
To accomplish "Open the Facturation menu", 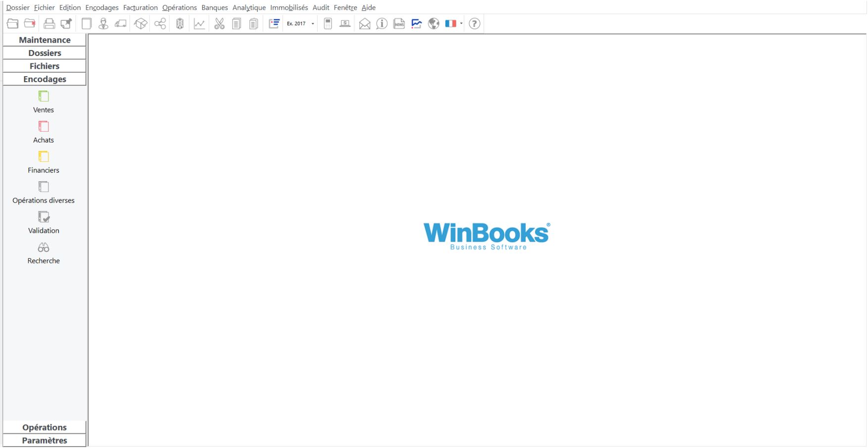I will tap(141, 7).
